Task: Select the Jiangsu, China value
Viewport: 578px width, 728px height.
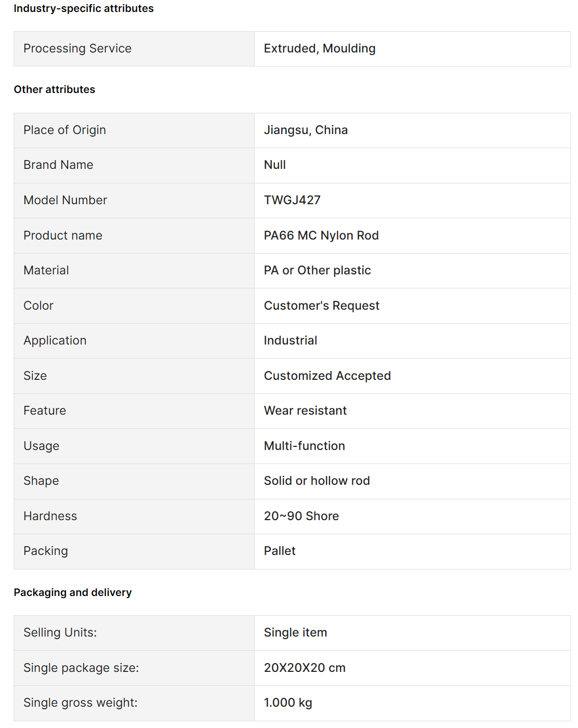Action: click(x=306, y=130)
